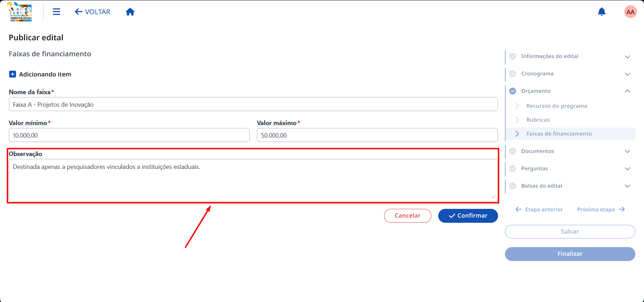Go to Etapa anterior
The image size is (644, 302).
539,210
